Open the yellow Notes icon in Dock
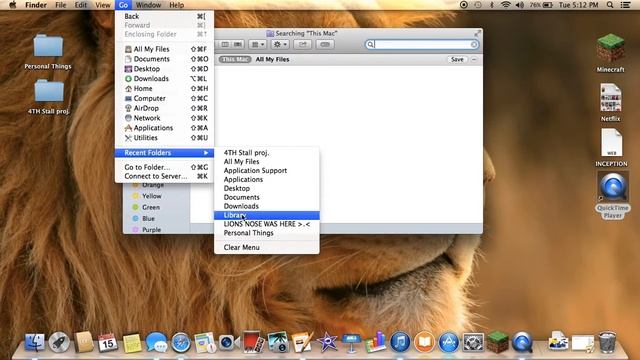640x360 pixels. coord(132,343)
